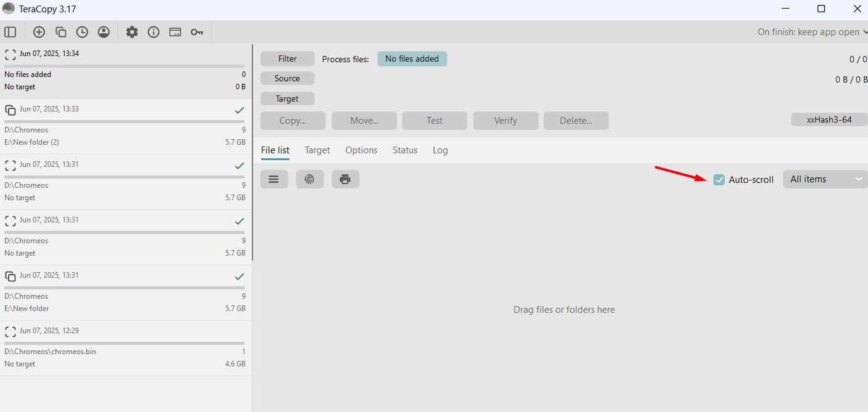Click the add new task plus icon
This screenshot has height=412, width=868.
pyautogui.click(x=39, y=32)
